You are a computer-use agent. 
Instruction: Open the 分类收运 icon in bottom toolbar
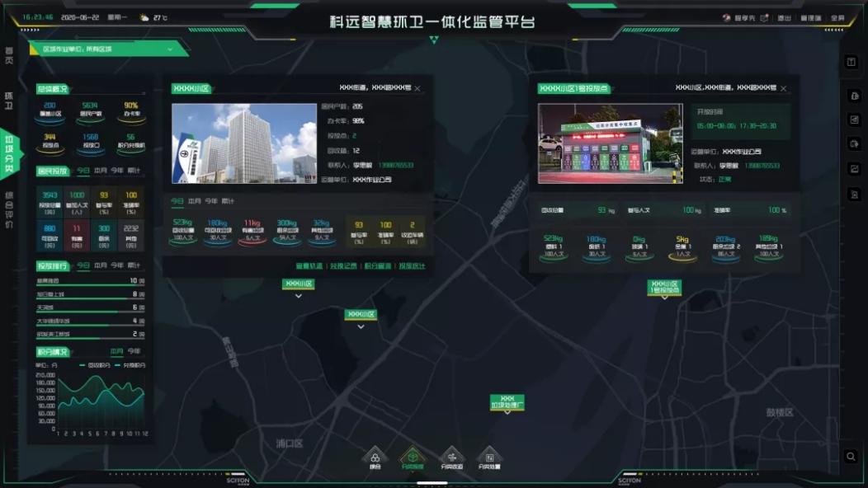point(451,457)
